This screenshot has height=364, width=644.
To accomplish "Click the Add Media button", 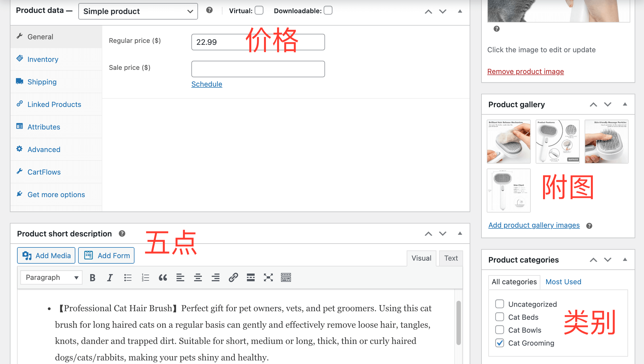I will point(46,255).
